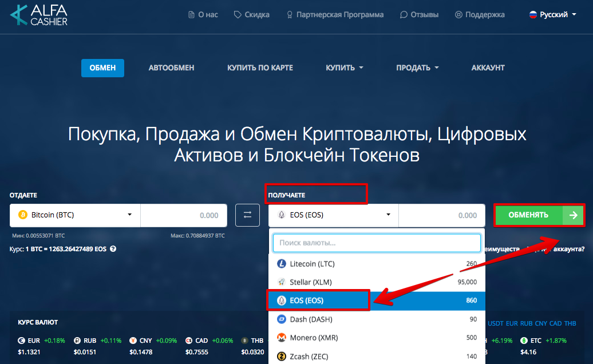This screenshot has height=364, width=593.
Task: Click the Alfa Cashier logo
Action: click(38, 15)
